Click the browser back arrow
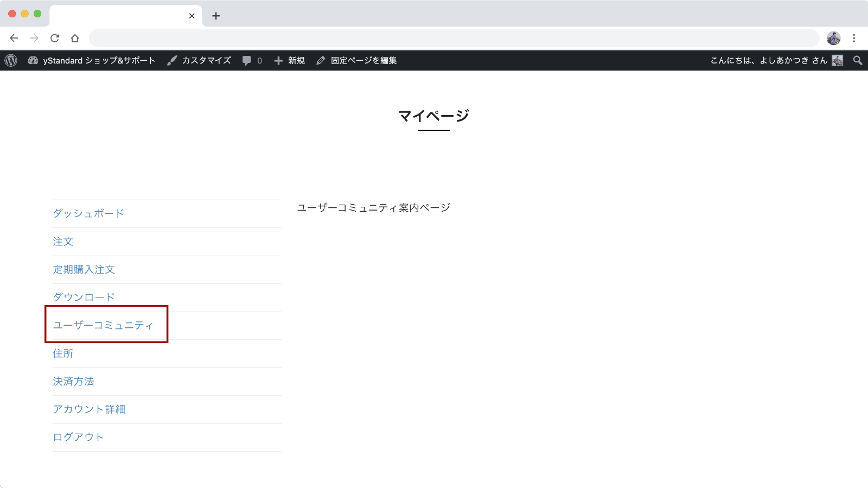This screenshot has height=488, width=868. 14,38
